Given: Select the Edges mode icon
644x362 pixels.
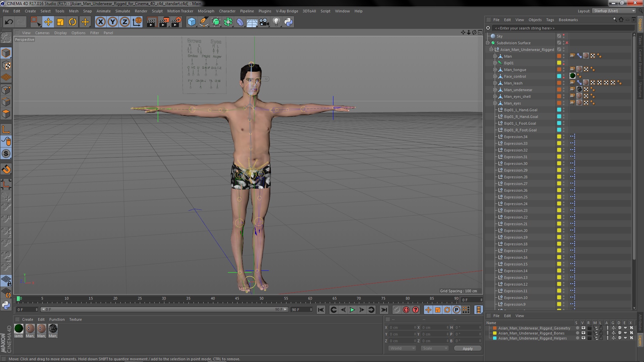Looking at the screenshot, I should tap(6, 102).
